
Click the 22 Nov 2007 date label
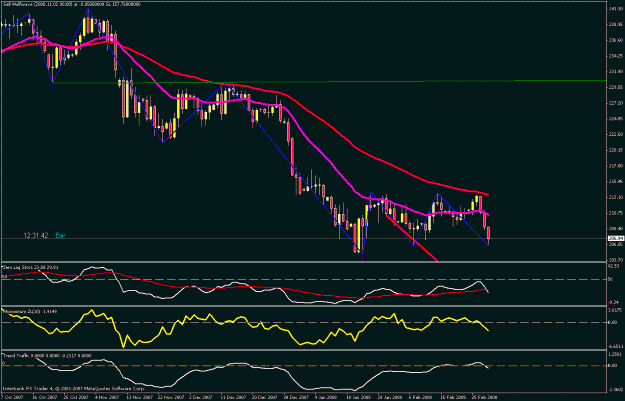(x=170, y=397)
